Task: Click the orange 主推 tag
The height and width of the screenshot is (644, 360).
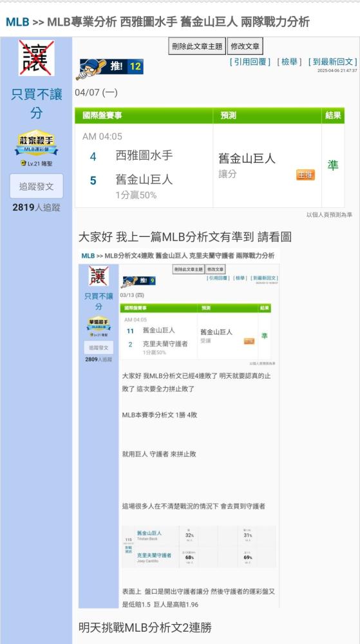Action: pos(305,175)
